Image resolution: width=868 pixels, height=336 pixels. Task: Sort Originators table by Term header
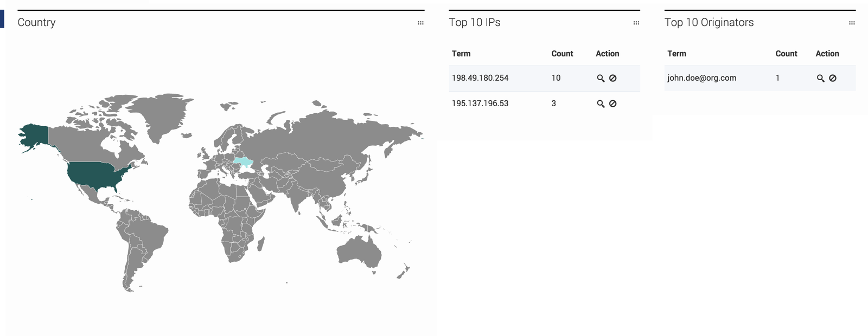point(676,54)
